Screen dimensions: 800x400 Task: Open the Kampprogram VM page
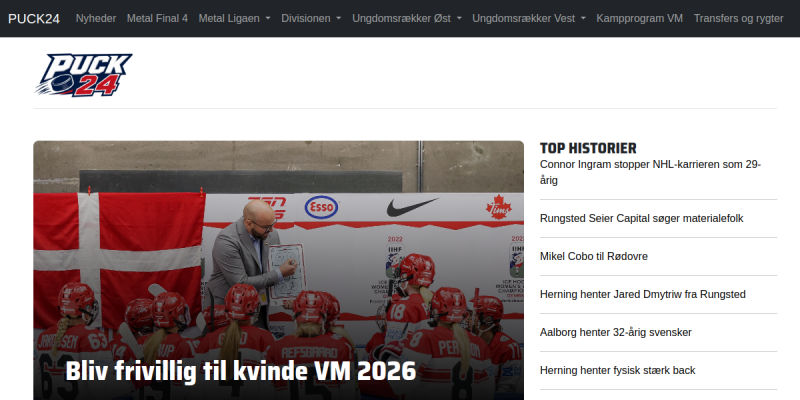(639, 18)
